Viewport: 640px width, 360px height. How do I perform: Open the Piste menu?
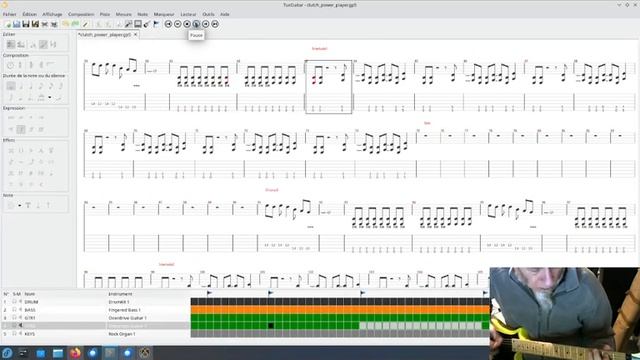[105, 14]
